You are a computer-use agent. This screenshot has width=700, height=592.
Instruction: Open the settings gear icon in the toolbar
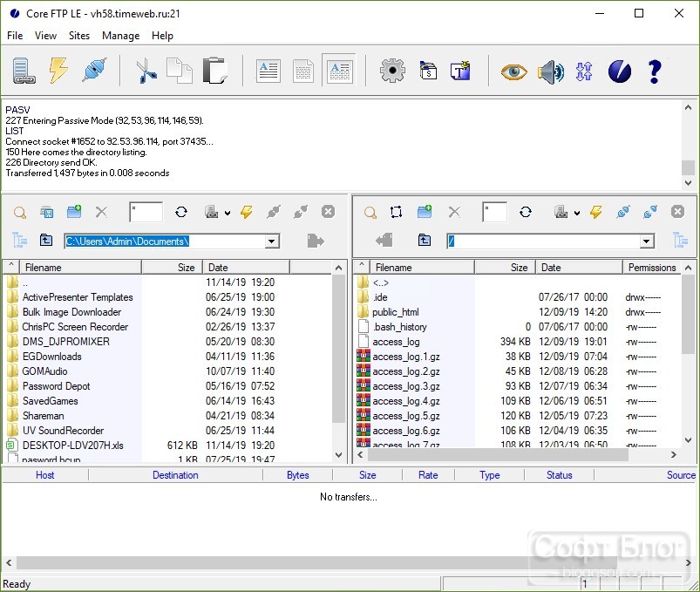(392, 71)
